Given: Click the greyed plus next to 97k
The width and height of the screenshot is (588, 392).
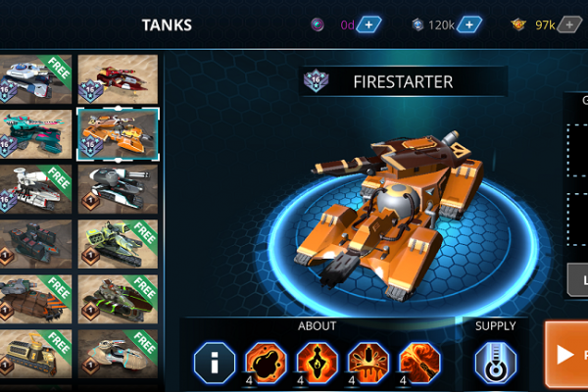Looking at the screenshot, I should [x=569, y=24].
